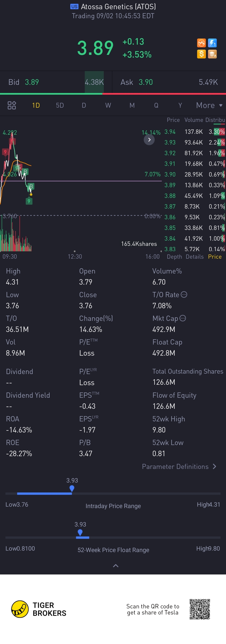Tap the Volume column header
Screen dimensions: 226x644
(x=194, y=120)
